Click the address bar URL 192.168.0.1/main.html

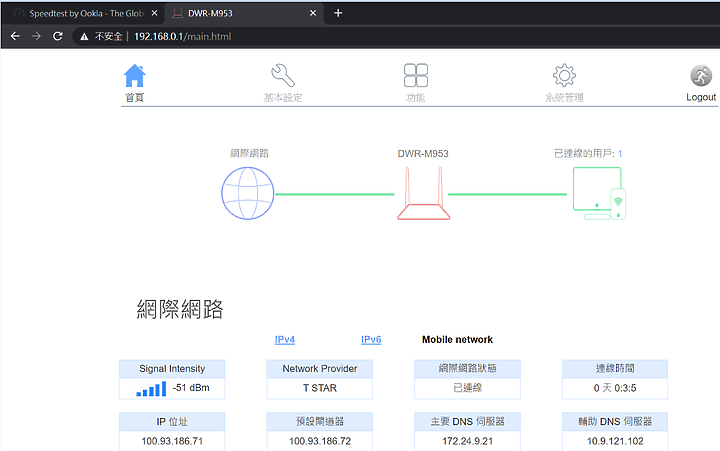click(183, 36)
